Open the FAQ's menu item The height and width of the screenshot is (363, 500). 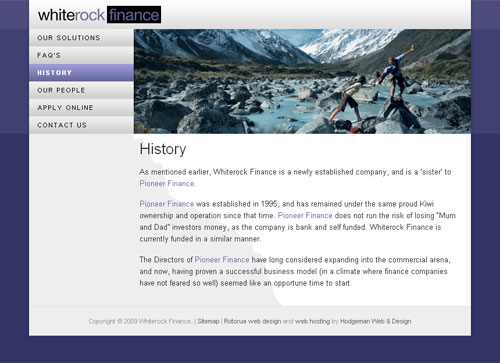[81, 55]
